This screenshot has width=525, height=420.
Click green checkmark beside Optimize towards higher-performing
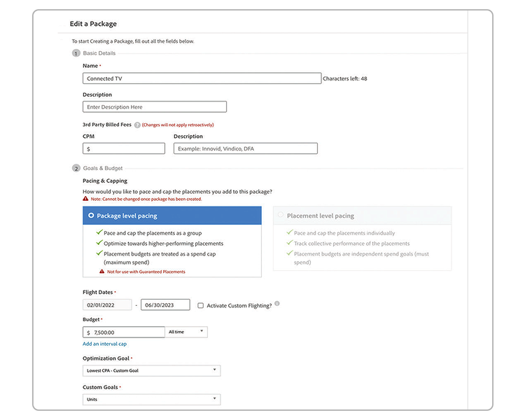[99, 244]
